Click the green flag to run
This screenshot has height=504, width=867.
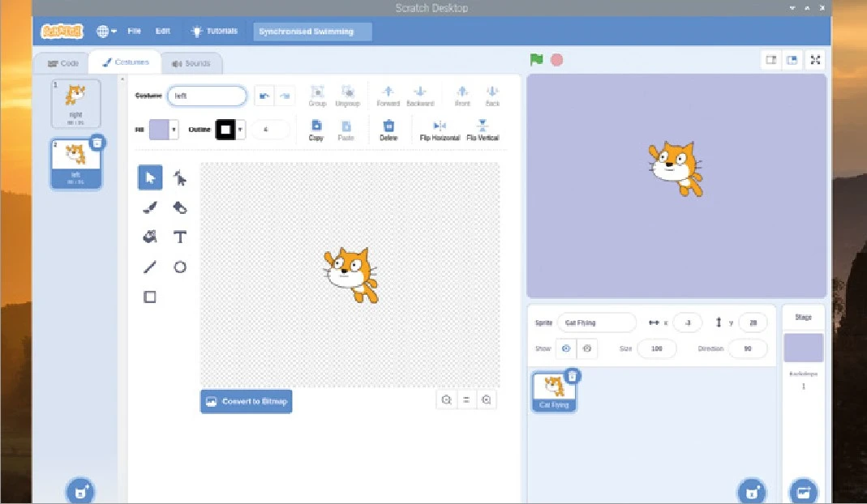click(x=536, y=60)
